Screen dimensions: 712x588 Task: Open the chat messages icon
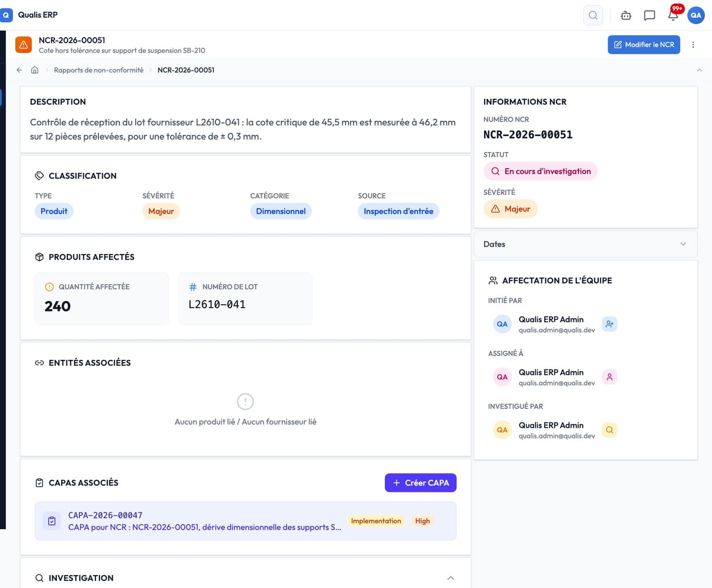point(649,15)
